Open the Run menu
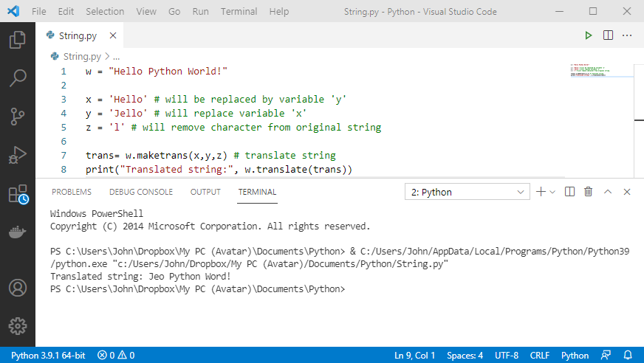This screenshot has width=644, height=363. click(x=200, y=12)
